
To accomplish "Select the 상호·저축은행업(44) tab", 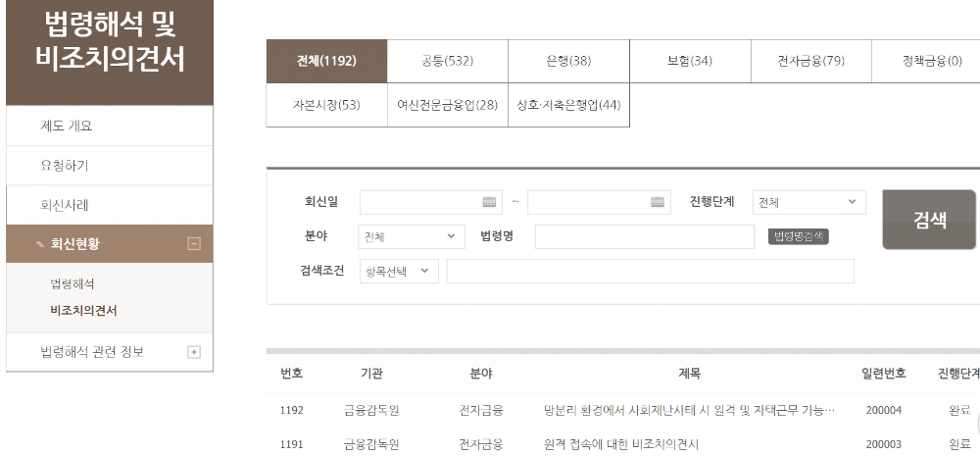I will point(568,105).
